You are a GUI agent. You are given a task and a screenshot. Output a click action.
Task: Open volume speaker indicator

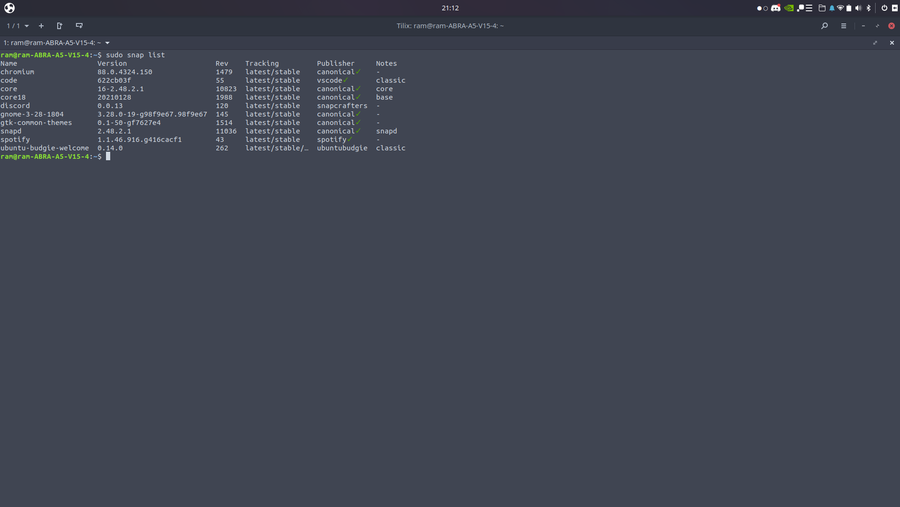pyautogui.click(x=858, y=8)
